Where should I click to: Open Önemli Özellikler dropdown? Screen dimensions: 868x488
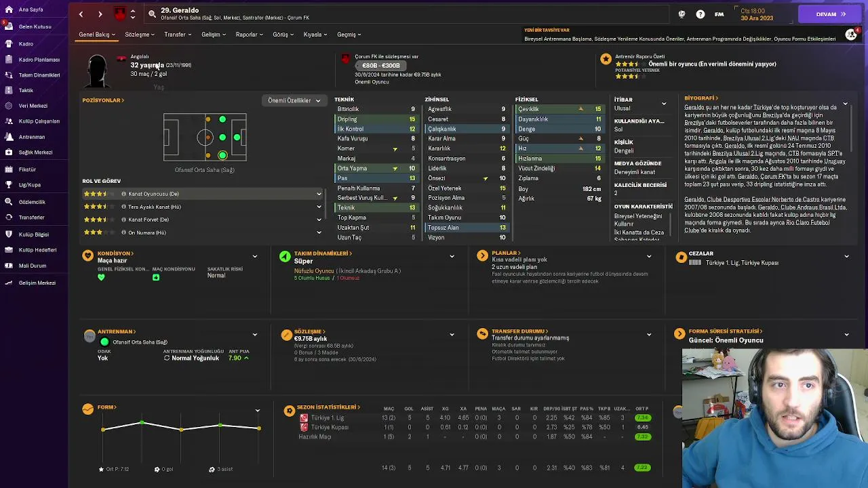tap(294, 100)
